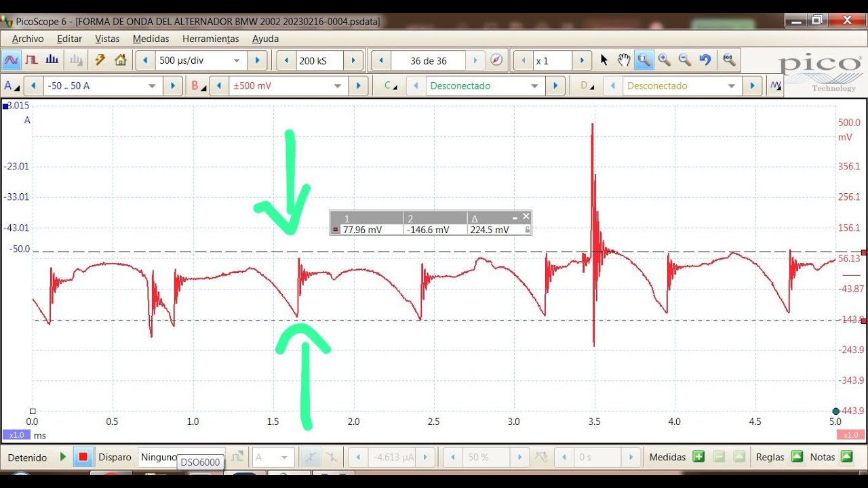Close the ruler legend box
This screenshot has height=488, width=868.
(x=526, y=217)
